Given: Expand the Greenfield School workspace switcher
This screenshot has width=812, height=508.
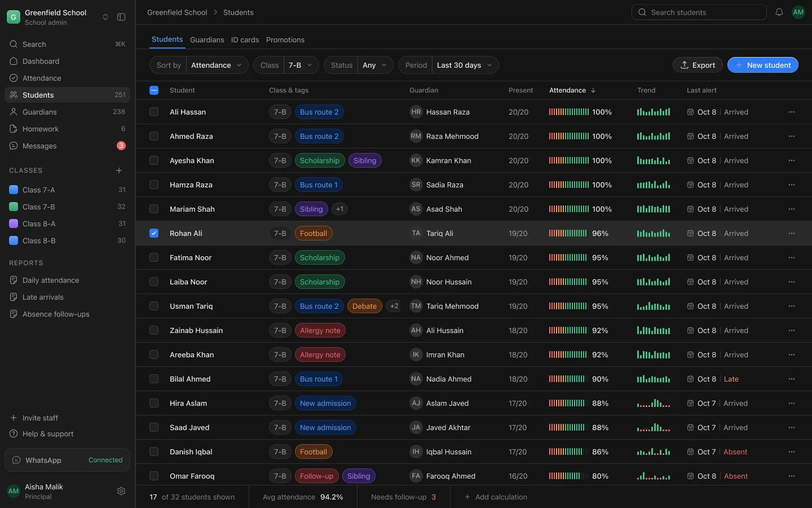Looking at the screenshot, I should point(105,17).
